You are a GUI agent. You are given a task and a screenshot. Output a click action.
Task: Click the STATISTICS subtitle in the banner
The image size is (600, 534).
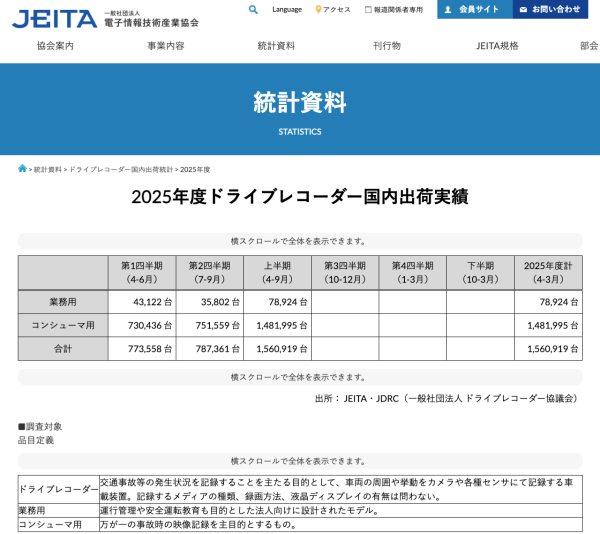[300, 132]
